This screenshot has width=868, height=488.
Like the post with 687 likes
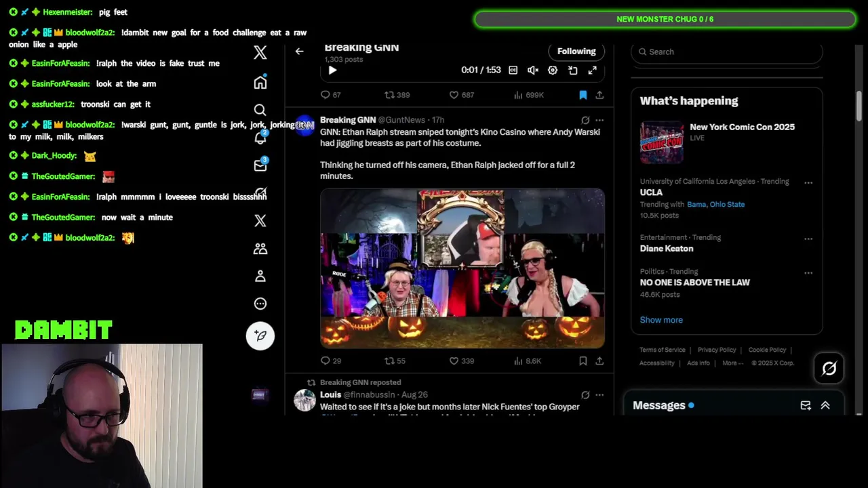tap(461, 95)
